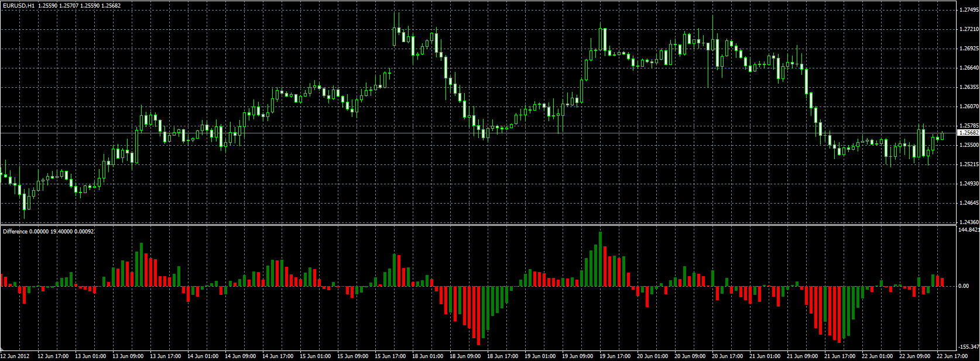Image resolution: width=980 pixels, height=361 pixels.
Task: Click the 1.24645 price axis label
Action: click(x=969, y=203)
